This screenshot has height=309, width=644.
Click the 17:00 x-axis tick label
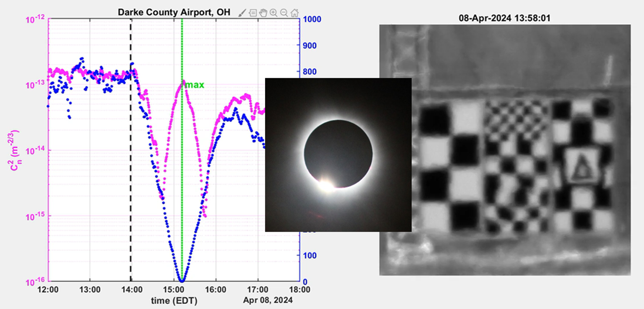(257, 290)
